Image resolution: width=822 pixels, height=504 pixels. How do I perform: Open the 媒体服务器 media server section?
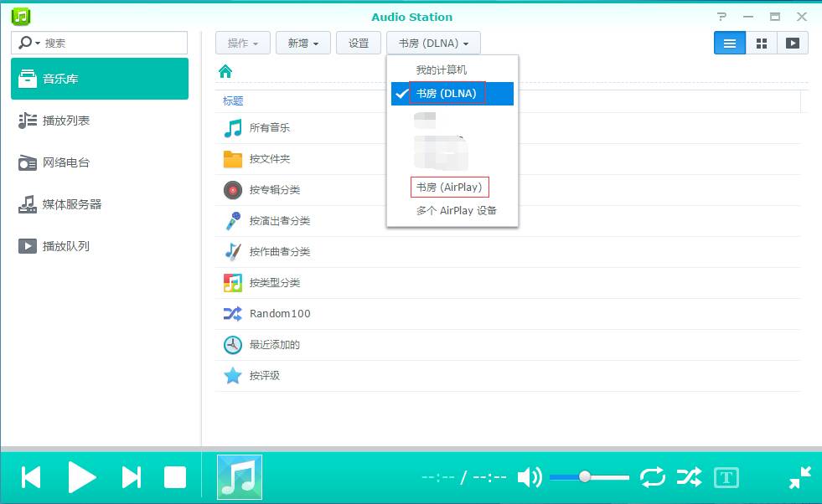click(100, 204)
